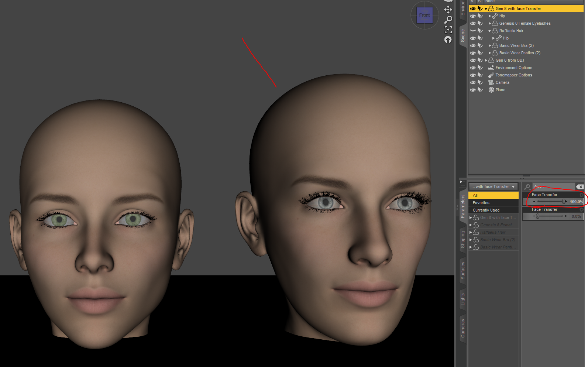Hide the Plane node with its eye icon
Screen dimensions: 588x367
472,90
